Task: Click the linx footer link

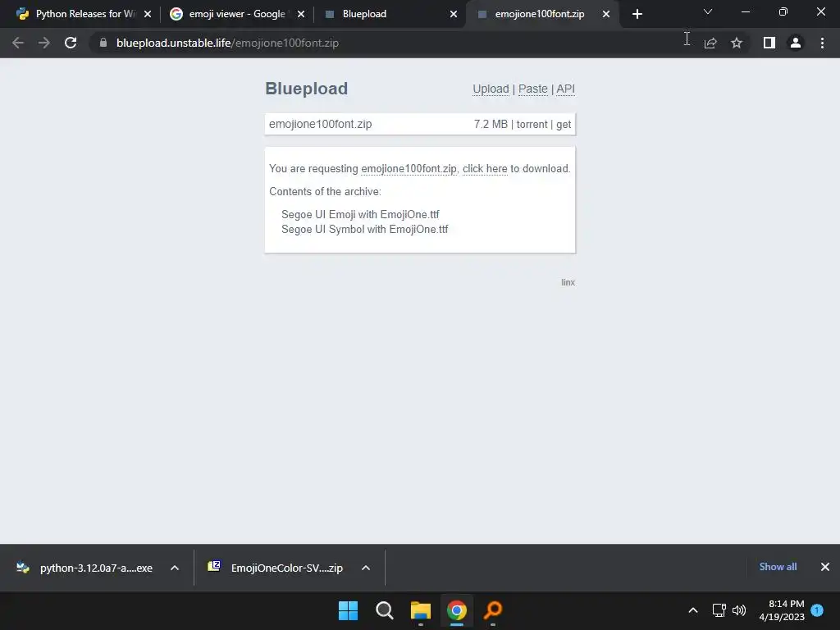Action: point(568,282)
